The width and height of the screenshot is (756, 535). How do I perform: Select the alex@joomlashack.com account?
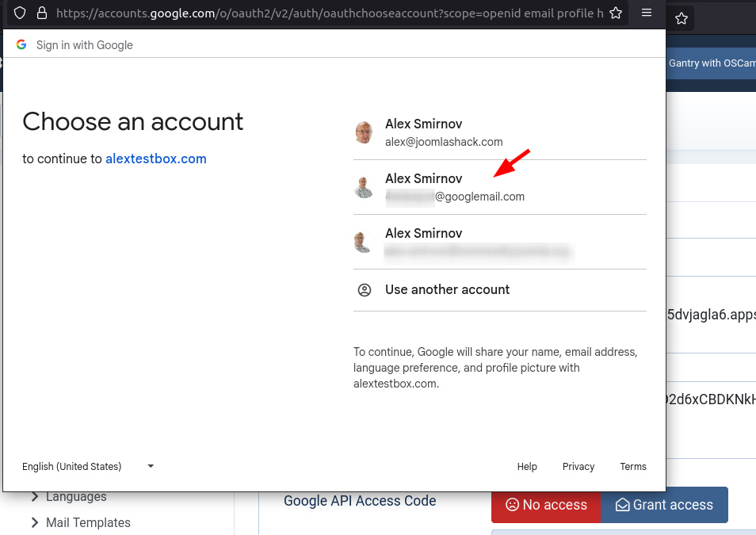coord(500,132)
